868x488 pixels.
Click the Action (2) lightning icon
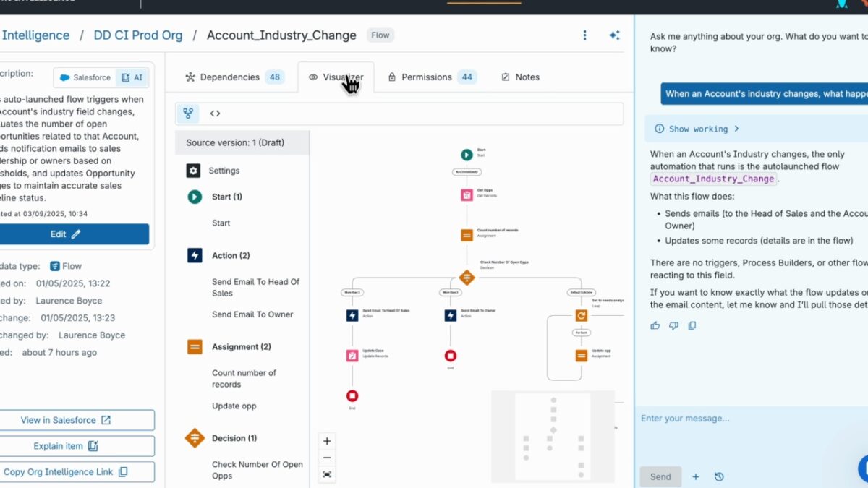[195, 255]
